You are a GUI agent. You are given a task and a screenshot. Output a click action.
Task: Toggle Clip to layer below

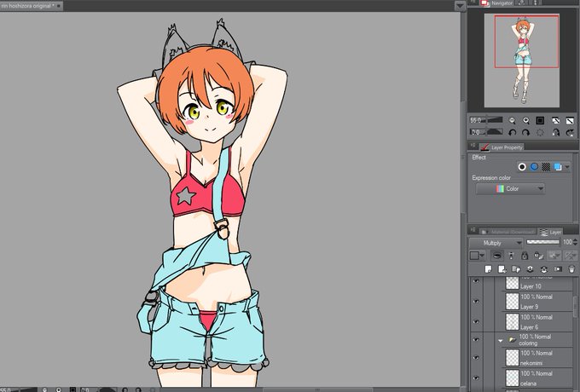(497, 256)
